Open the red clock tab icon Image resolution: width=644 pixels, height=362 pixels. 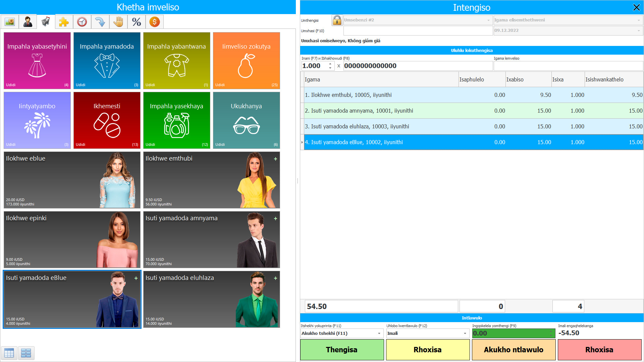point(82,22)
